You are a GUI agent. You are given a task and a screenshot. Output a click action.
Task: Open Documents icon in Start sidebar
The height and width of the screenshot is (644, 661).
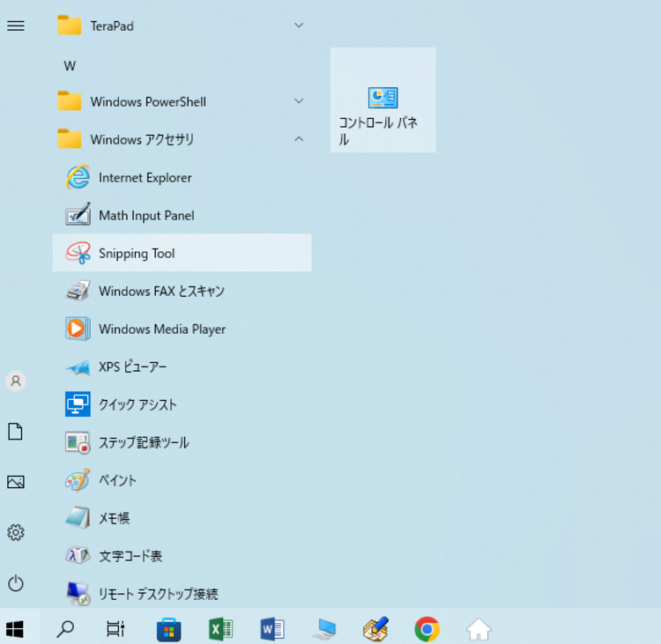(16, 432)
